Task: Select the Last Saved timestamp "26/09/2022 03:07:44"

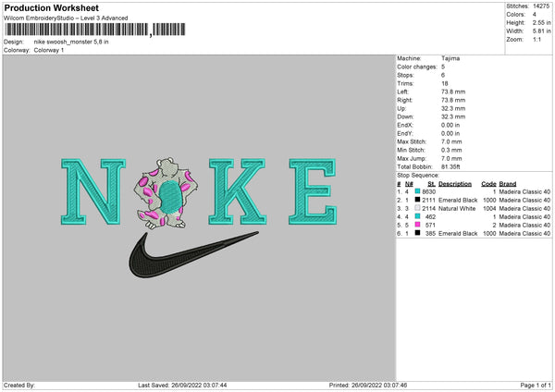Action: point(199,386)
